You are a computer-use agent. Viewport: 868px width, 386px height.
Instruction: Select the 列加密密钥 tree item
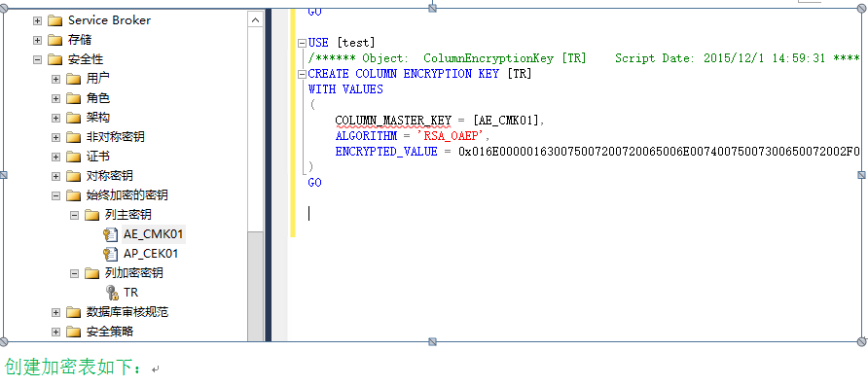pos(133,273)
